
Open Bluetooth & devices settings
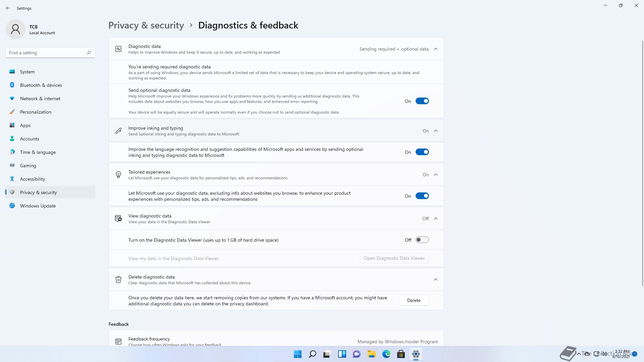coord(50,85)
